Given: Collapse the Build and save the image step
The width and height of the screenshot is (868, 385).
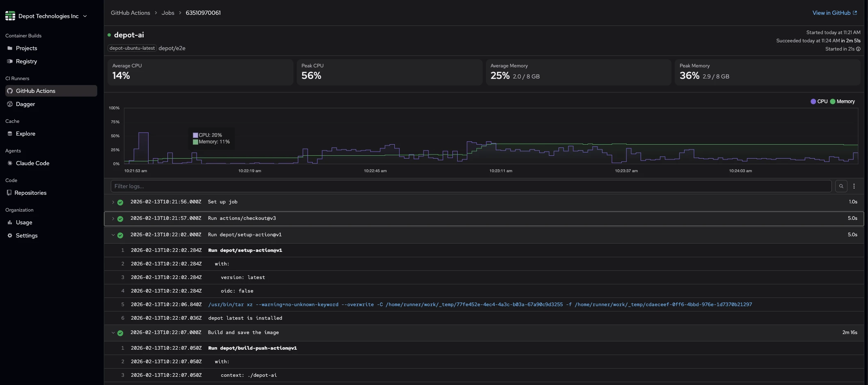Looking at the screenshot, I should [x=113, y=333].
